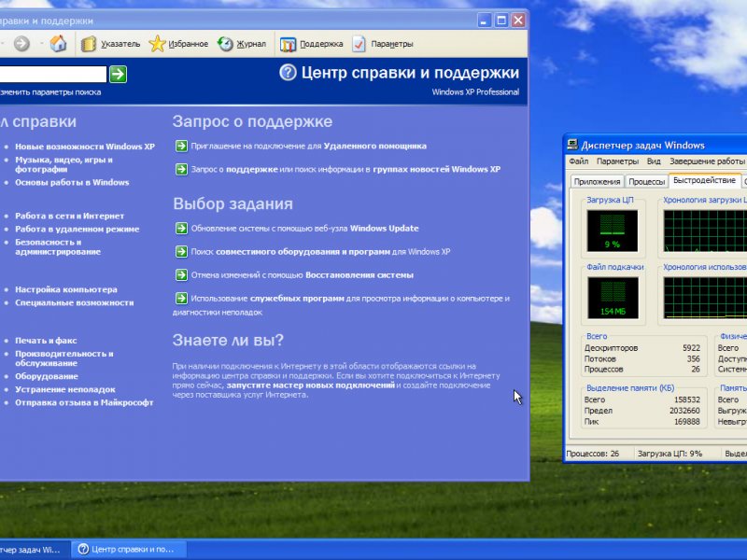Click the 154 МБ page file gauge
The width and height of the screenshot is (747, 560).
[x=613, y=298]
